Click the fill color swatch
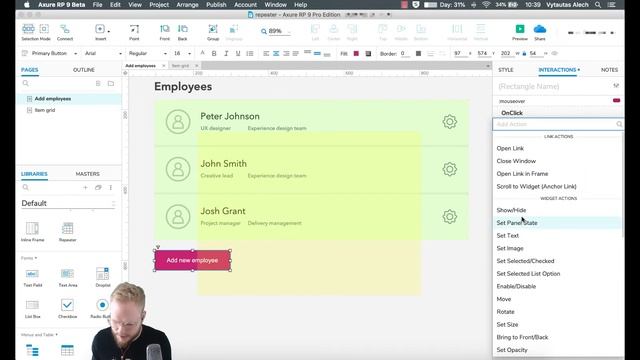 [x=356, y=53]
